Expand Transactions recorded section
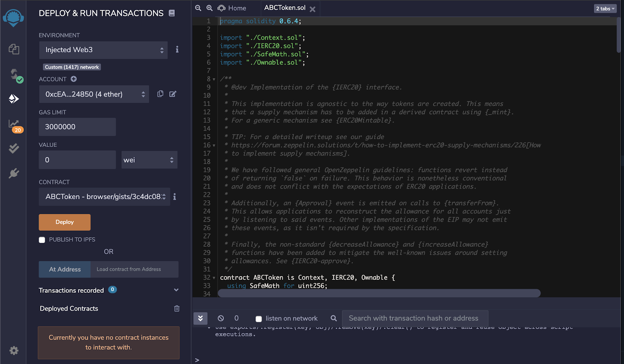 [x=176, y=290]
